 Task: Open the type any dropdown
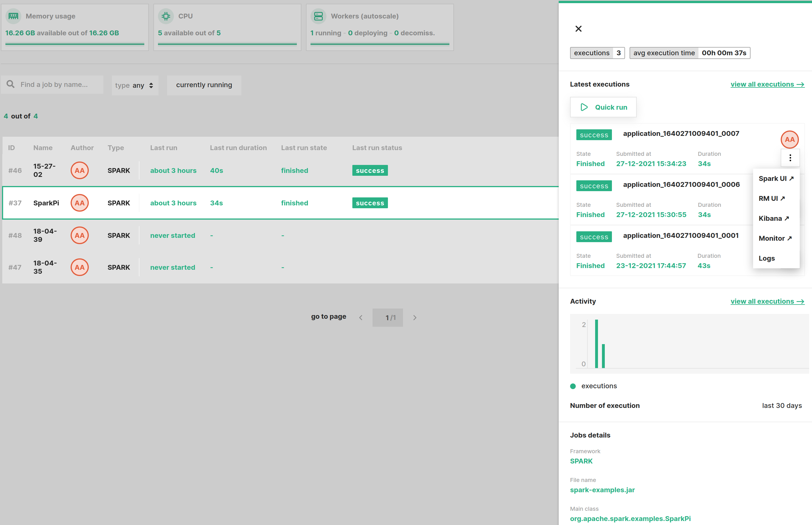tap(135, 85)
